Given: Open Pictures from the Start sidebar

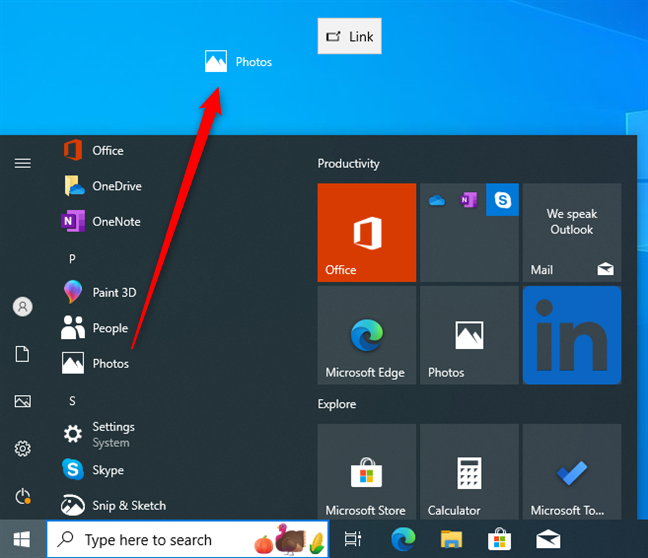Looking at the screenshot, I should click(x=23, y=401).
